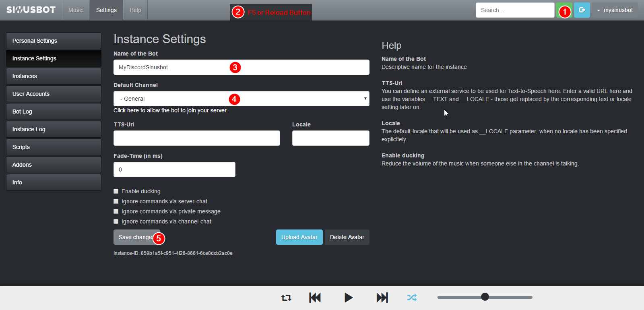Select Bot Log in the sidebar
This screenshot has height=310, width=644.
point(54,112)
